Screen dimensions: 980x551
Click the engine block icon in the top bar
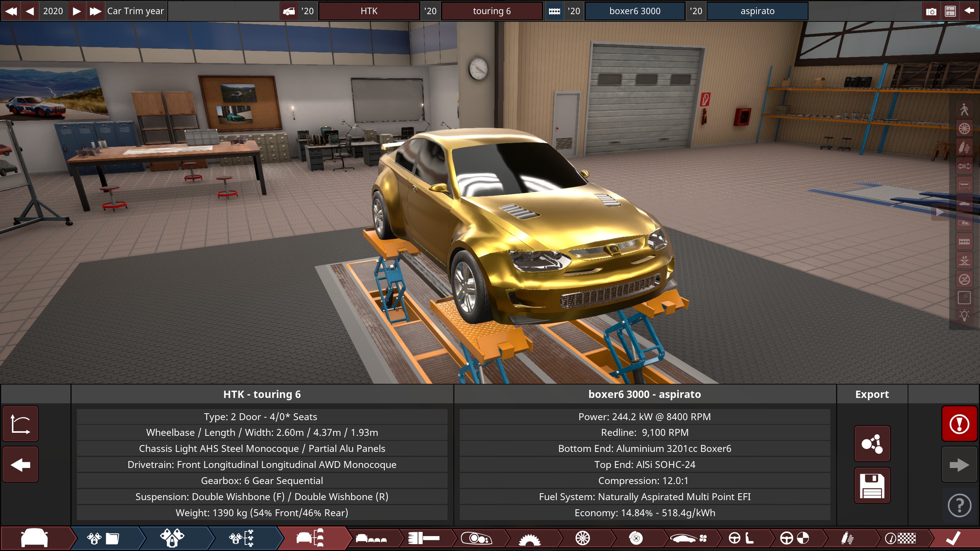tap(554, 11)
